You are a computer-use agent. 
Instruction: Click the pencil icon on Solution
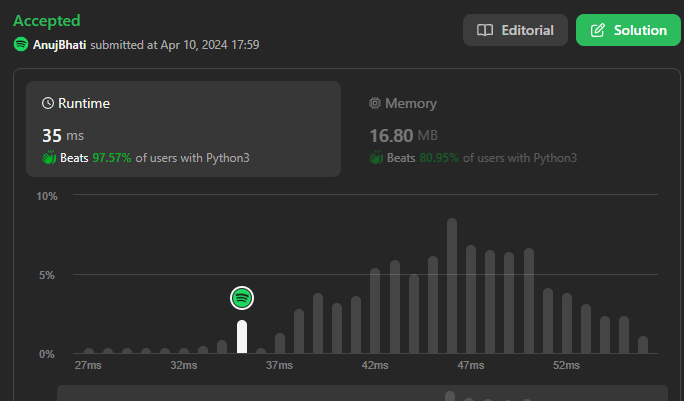coord(598,30)
